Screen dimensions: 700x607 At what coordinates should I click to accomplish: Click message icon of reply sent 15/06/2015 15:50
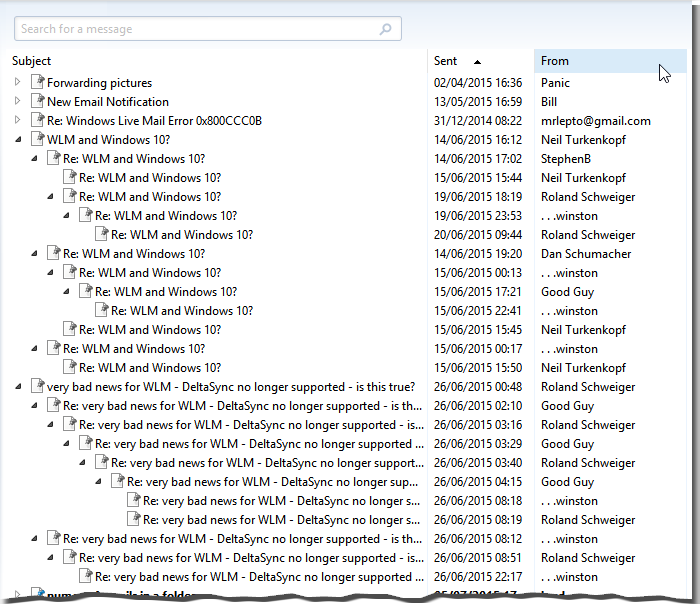(x=70, y=366)
